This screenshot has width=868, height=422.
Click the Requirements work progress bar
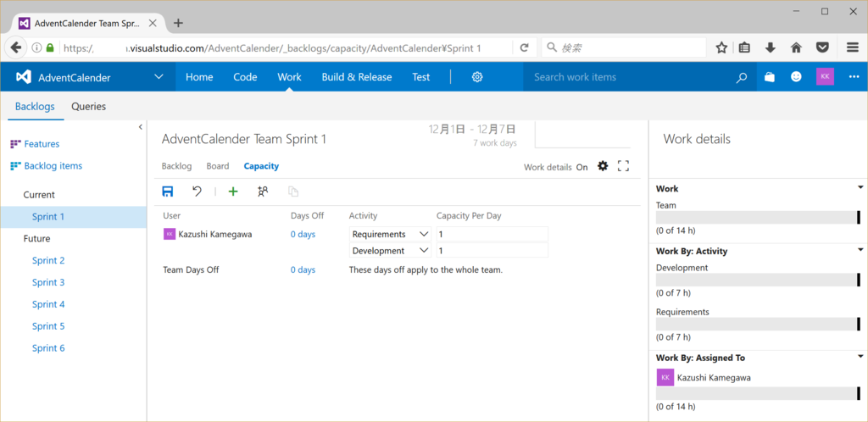758,324
